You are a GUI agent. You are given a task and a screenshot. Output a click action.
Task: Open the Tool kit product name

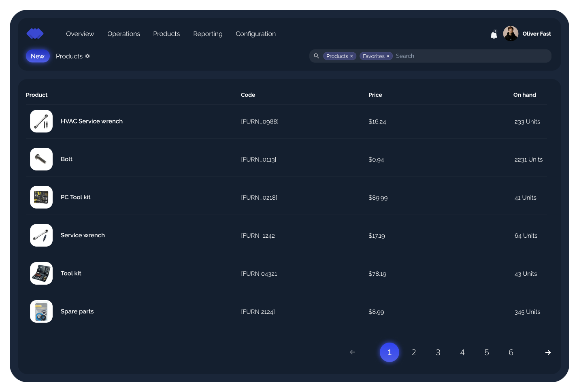pyautogui.click(x=71, y=273)
